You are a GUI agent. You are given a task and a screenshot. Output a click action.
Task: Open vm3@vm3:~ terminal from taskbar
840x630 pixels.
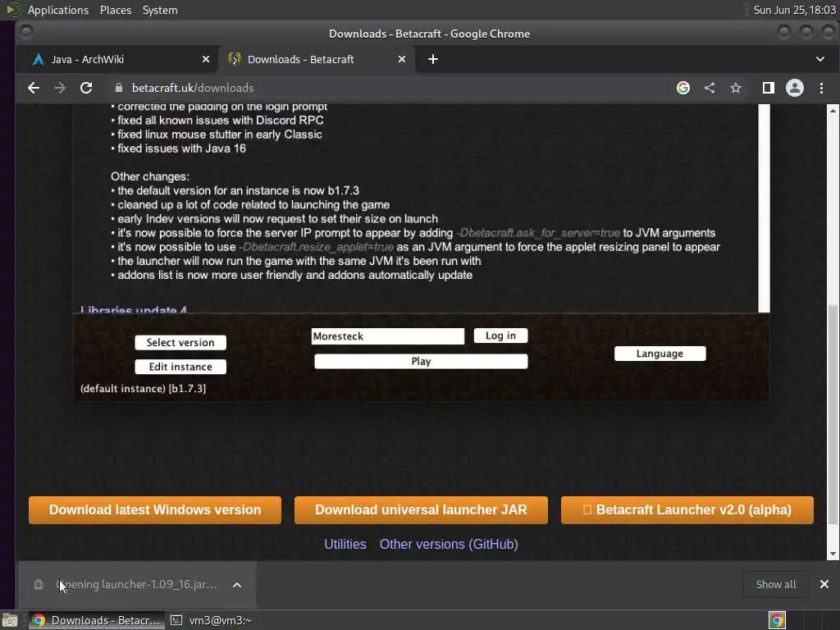(x=211, y=620)
